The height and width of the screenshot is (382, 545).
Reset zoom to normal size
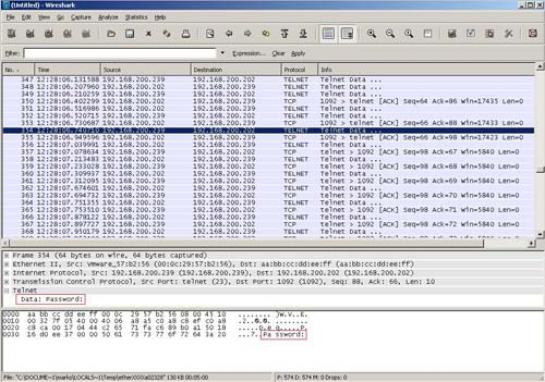coord(409,34)
